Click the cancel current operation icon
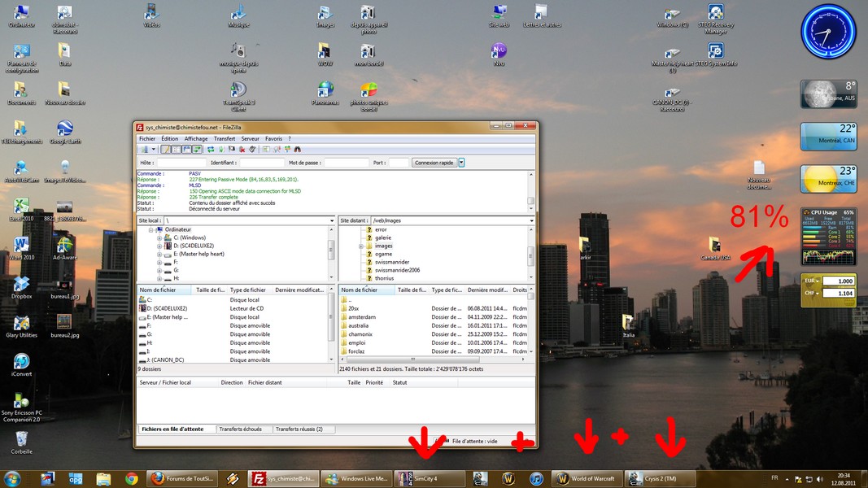The image size is (868, 488). click(x=232, y=150)
